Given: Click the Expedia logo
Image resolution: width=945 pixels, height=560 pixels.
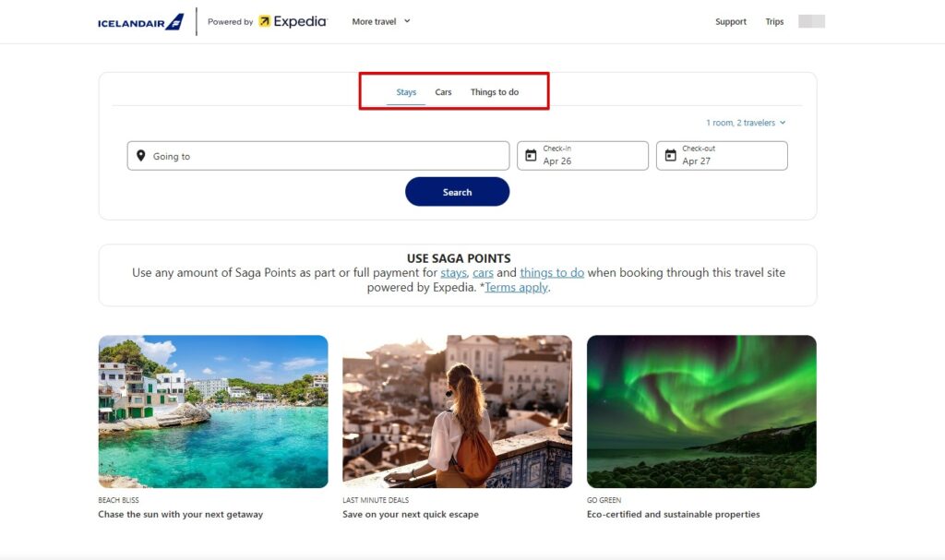Looking at the screenshot, I should click(292, 20).
